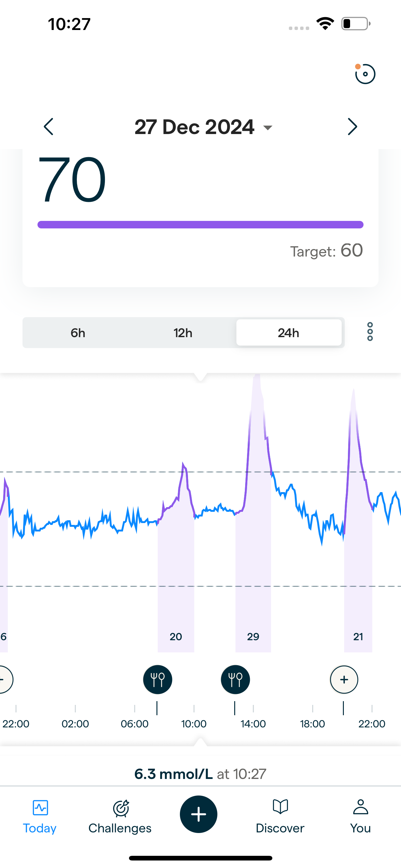
Task: Go to next day with right chevron
Action: click(352, 127)
